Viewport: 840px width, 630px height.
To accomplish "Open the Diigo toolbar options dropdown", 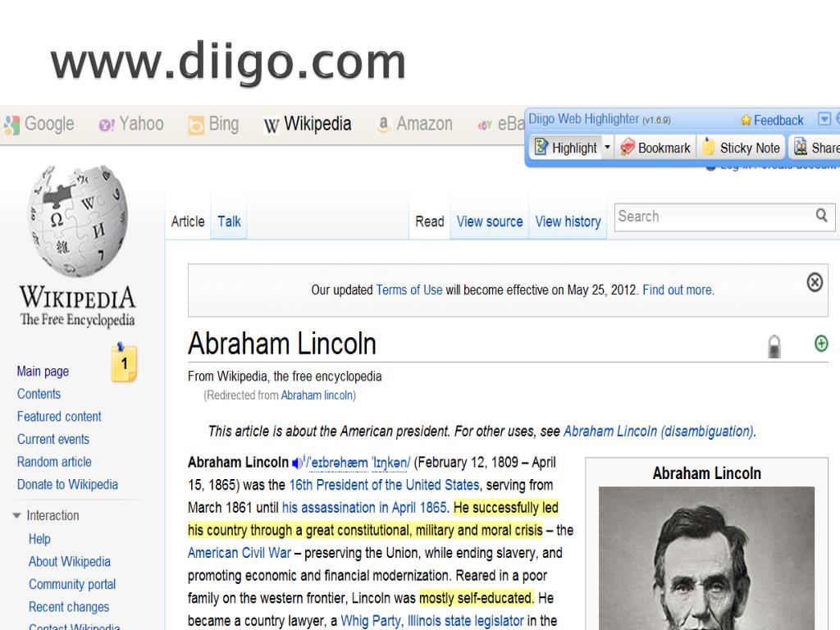I will coord(824,118).
